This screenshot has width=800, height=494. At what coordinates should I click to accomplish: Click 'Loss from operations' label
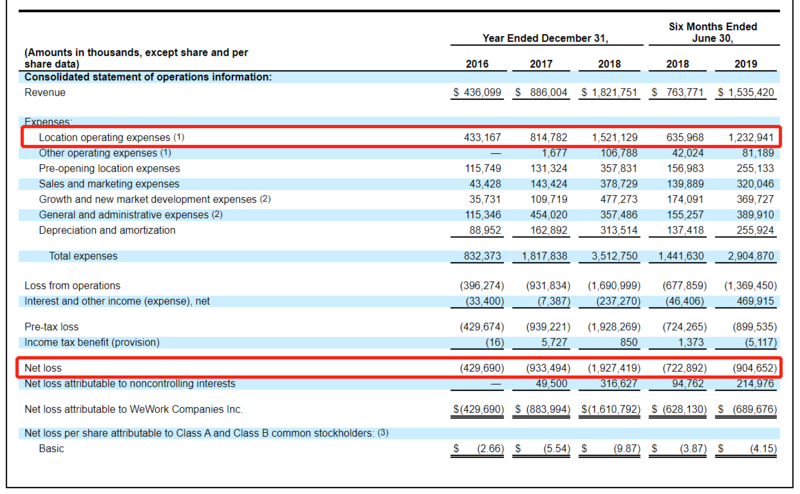(x=72, y=286)
